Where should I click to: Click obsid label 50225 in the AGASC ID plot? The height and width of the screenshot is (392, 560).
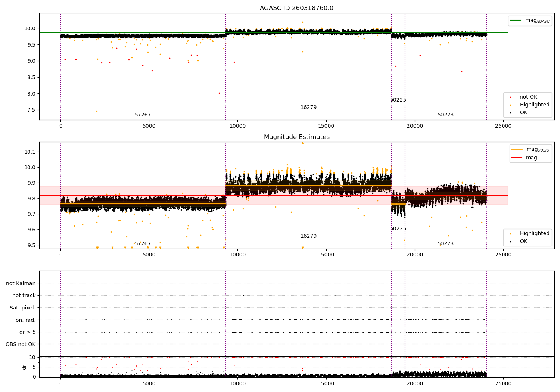pos(398,100)
